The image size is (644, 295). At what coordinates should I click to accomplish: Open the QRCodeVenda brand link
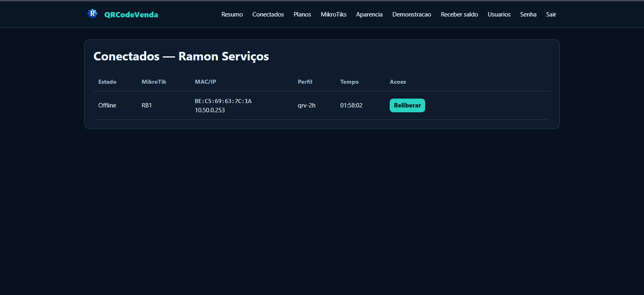pos(131,15)
